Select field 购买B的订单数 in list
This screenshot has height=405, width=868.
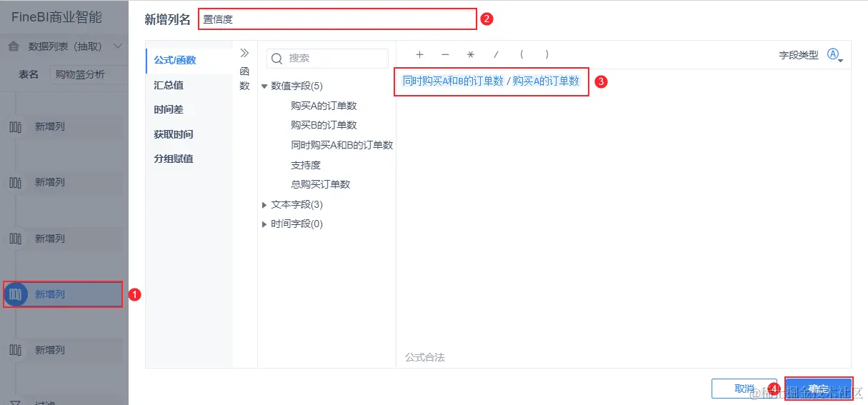pyautogui.click(x=324, y=125)
